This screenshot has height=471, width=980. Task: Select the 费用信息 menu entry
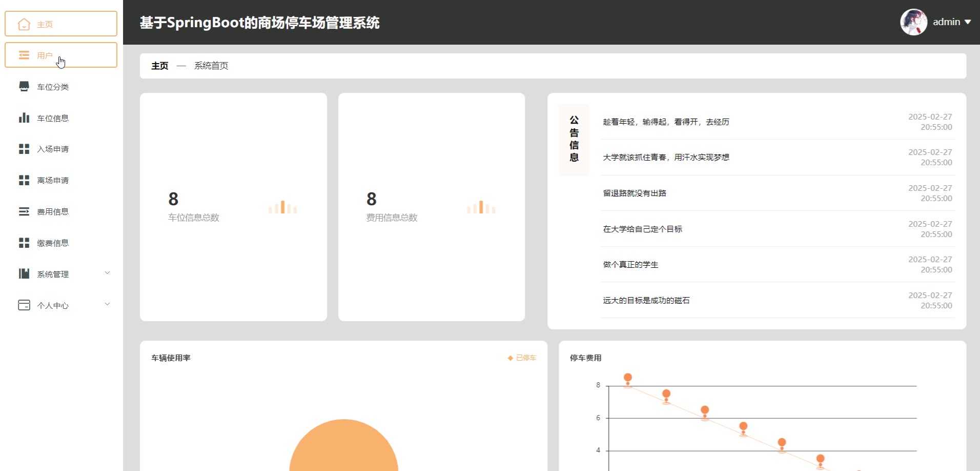(x=53, y=212)
